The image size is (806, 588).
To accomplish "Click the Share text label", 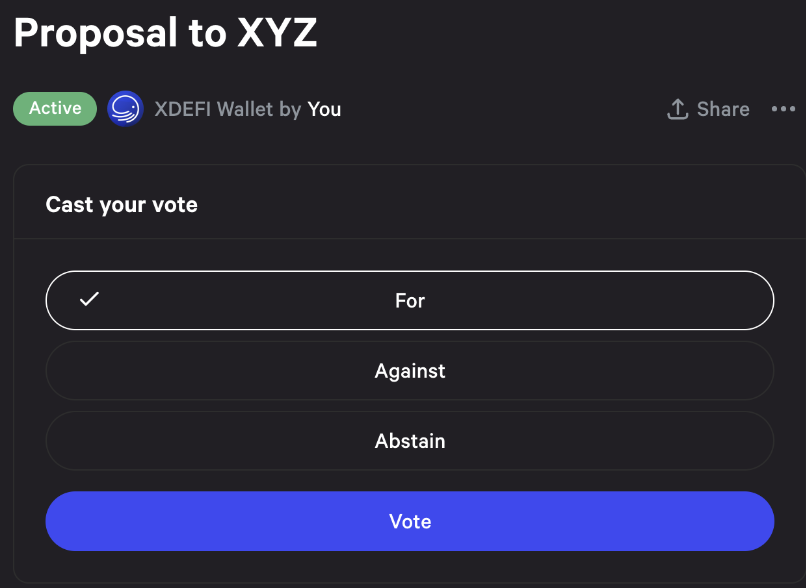I will (723, 109).
